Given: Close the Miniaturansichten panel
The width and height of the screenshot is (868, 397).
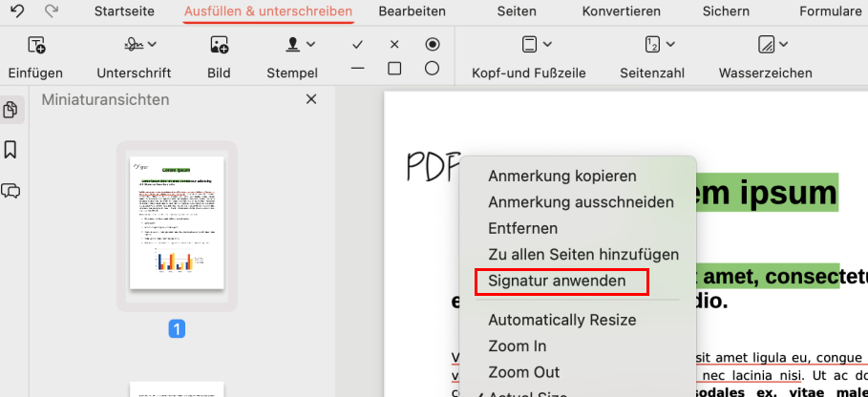Looking at the screenshot, I should [311, 99].
